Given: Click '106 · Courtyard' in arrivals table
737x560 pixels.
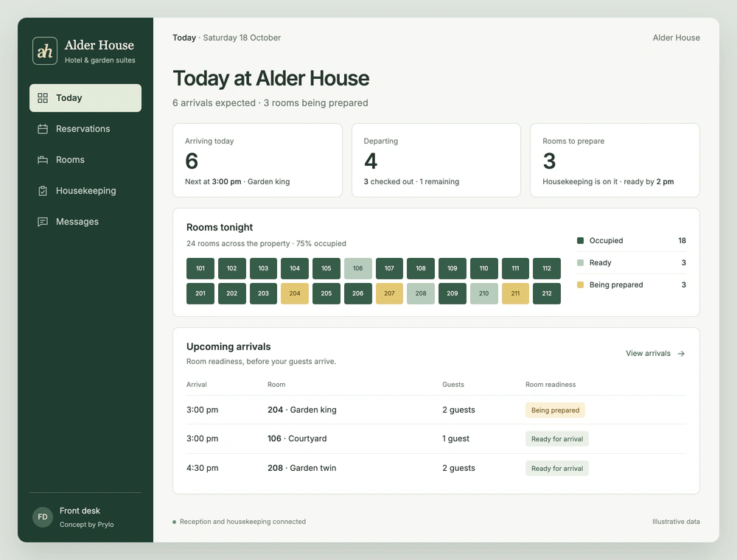Looking at the screenshot, I should point(297,438).
